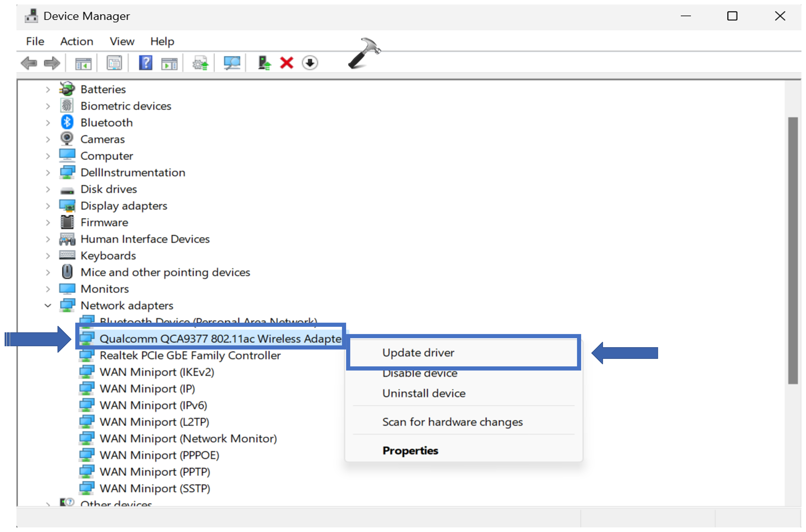Screen dimensions: 806x532
Task: Click the black down-arrow Disable device toolbar icon
Action: [310, 63]
